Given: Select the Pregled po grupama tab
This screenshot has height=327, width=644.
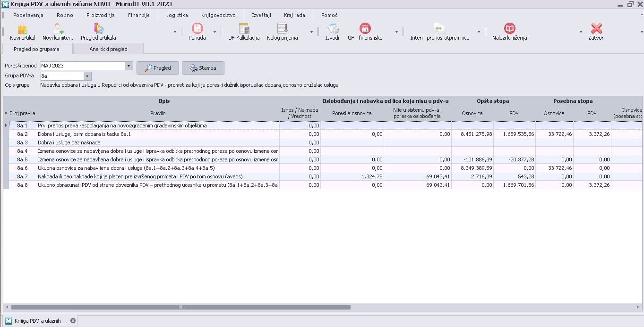Looking at the screenshot, I should [x=37, y=49].
